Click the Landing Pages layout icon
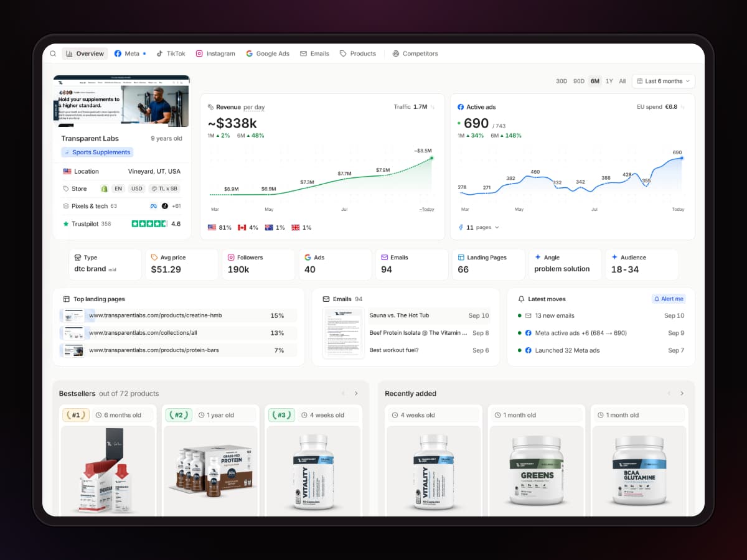Image resolution: width=747 pixels, height=560 pixels. (x=461, y=258)
